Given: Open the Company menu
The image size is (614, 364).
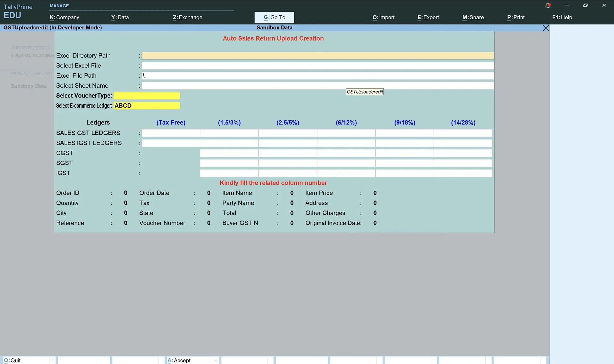Looking at the screenshot, I should 64,17.
